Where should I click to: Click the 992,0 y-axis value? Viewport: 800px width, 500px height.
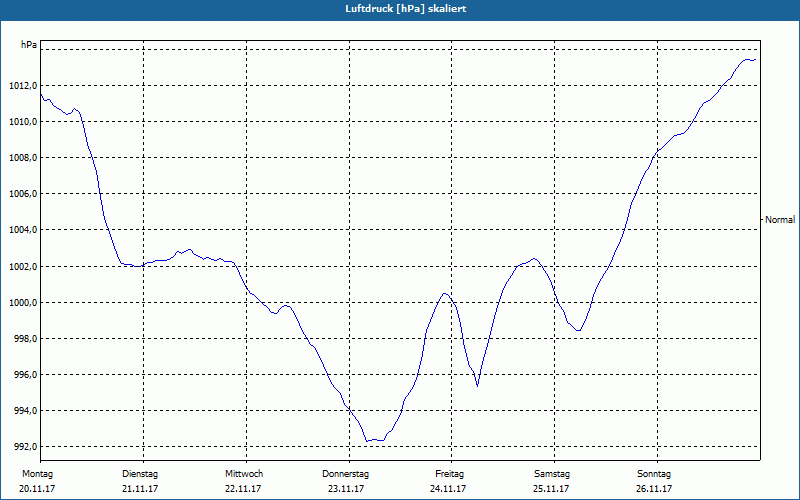[x=26, y=447]
